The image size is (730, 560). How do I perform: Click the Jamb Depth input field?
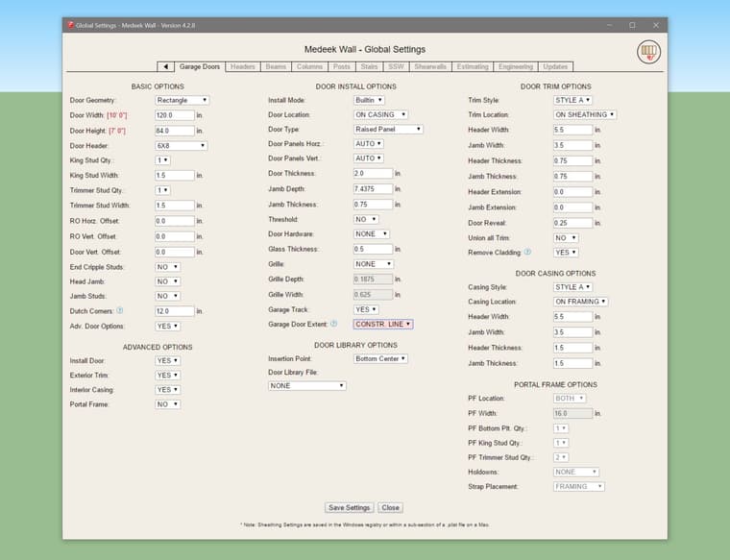(x=373, y=189)
